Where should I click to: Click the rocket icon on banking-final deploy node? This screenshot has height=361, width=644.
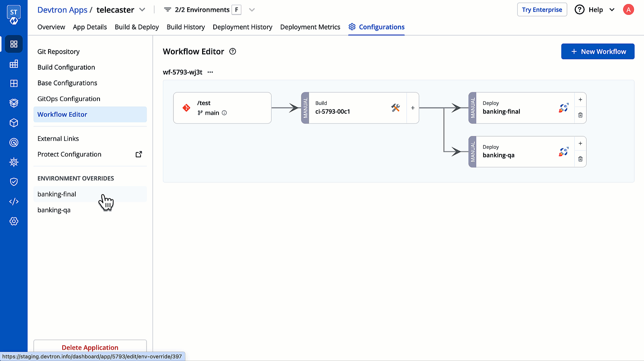pos(563,108)
